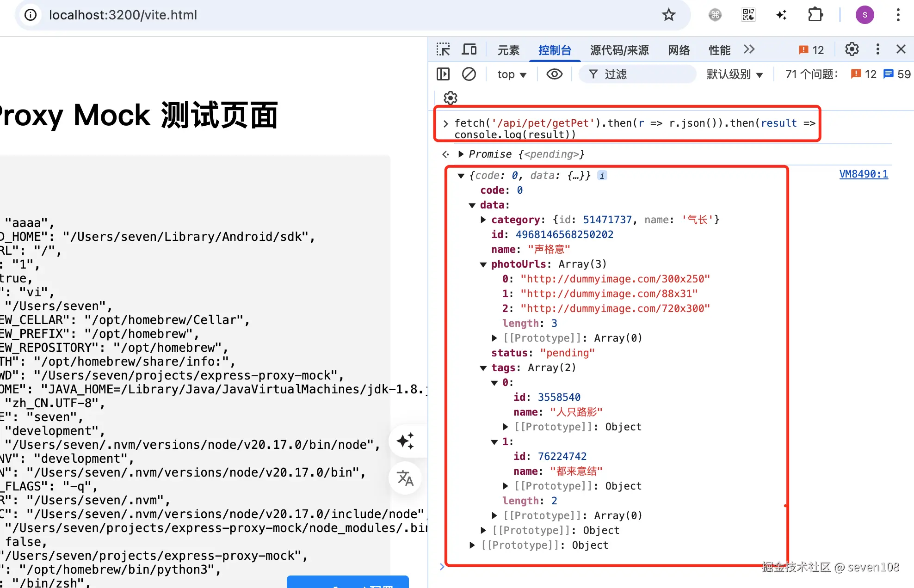The image size is (914, 588).
Task: Toggle the device toolbar icon
Action: [469, 49]
